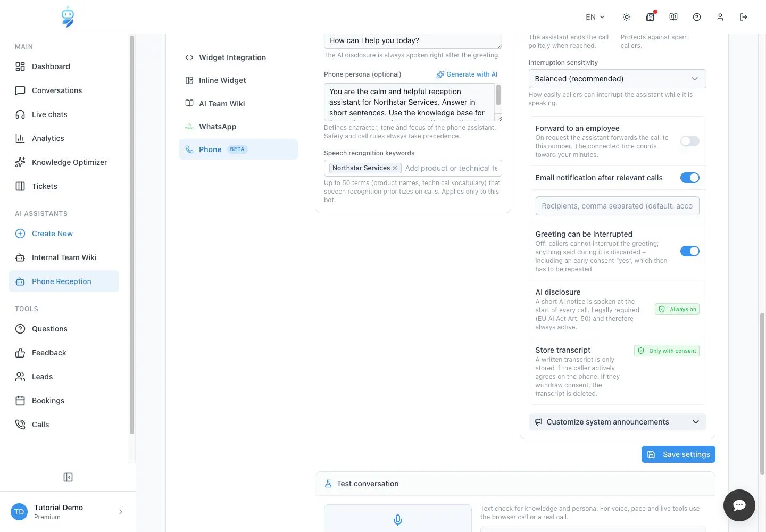Open the floating chat bubble button

point(739,505)
